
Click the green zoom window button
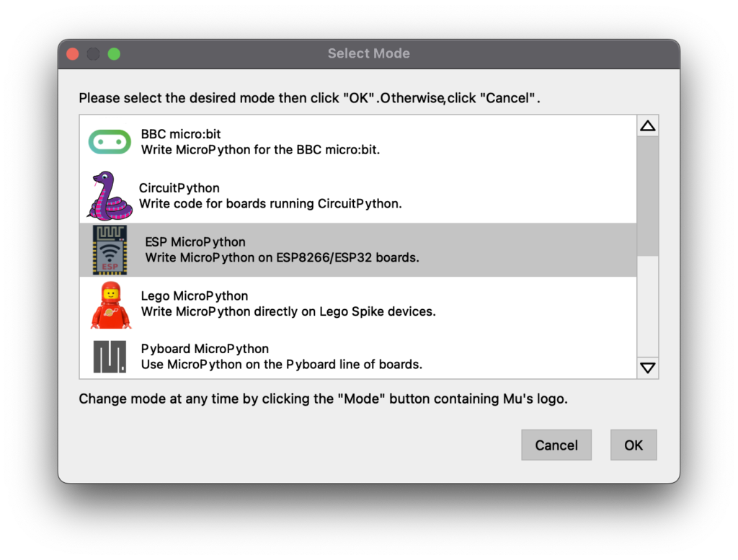coord(114,54)
